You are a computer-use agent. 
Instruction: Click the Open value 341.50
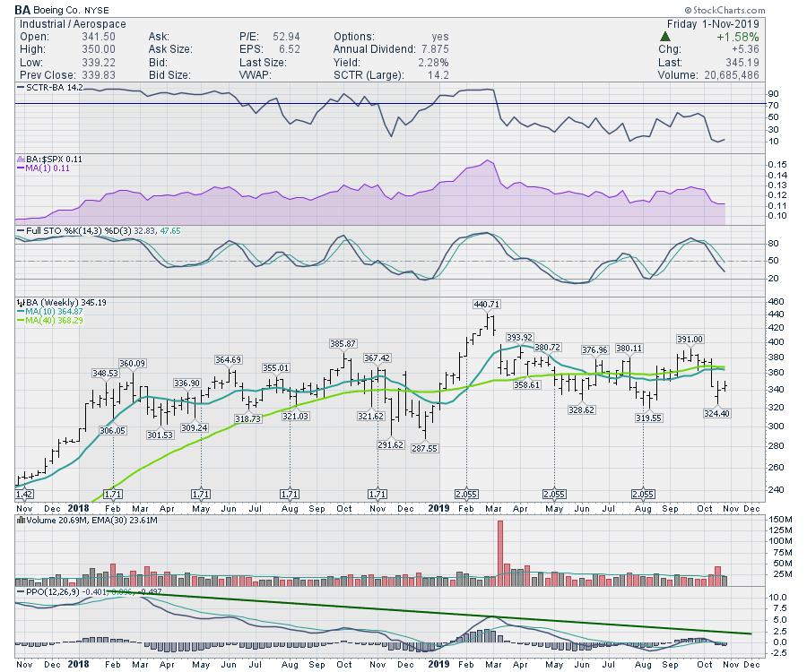click(x=99, y=37)
